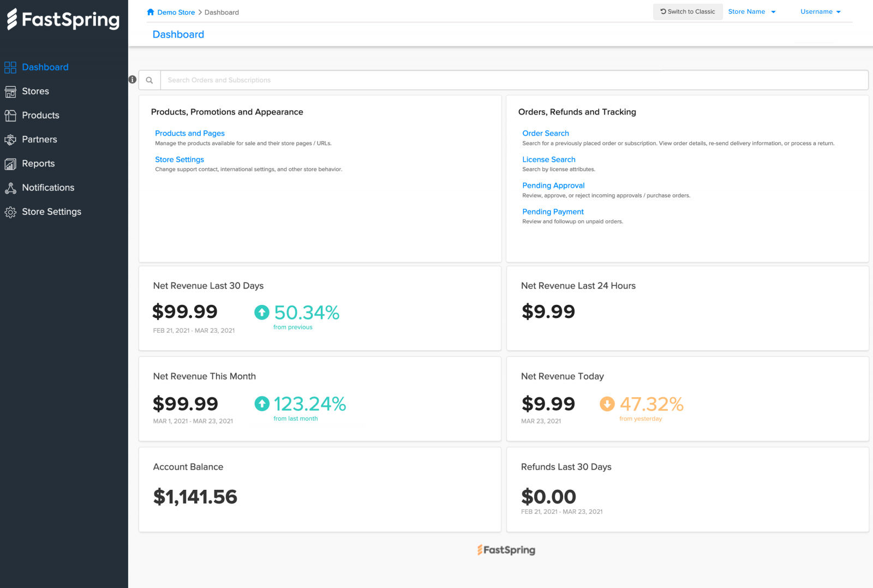
Task: Follow the Order Search link
Action: coord(545,133)
